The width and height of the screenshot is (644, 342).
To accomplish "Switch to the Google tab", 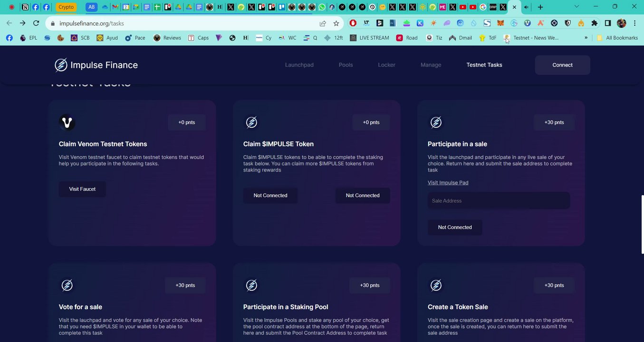I will click(x=483, y=7).
